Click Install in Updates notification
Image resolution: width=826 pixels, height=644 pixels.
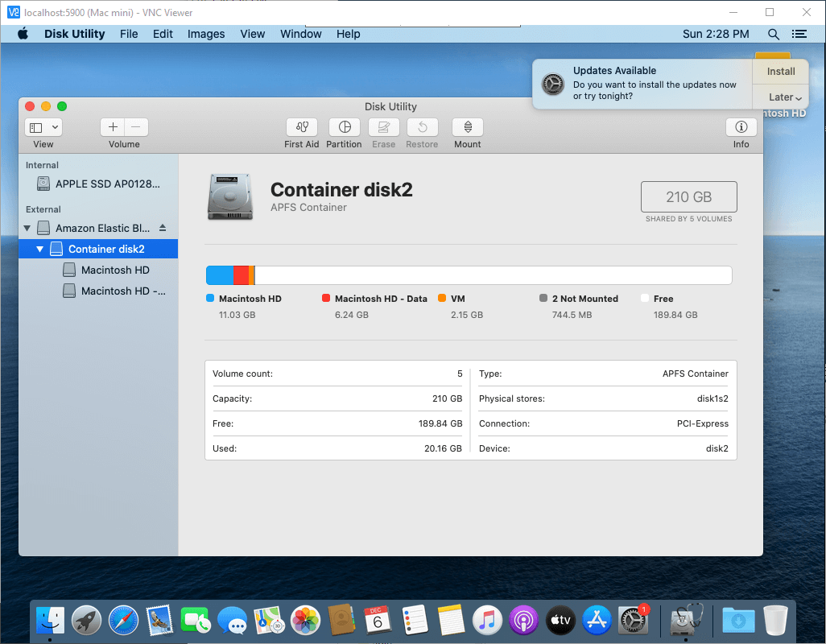point(780,72)
